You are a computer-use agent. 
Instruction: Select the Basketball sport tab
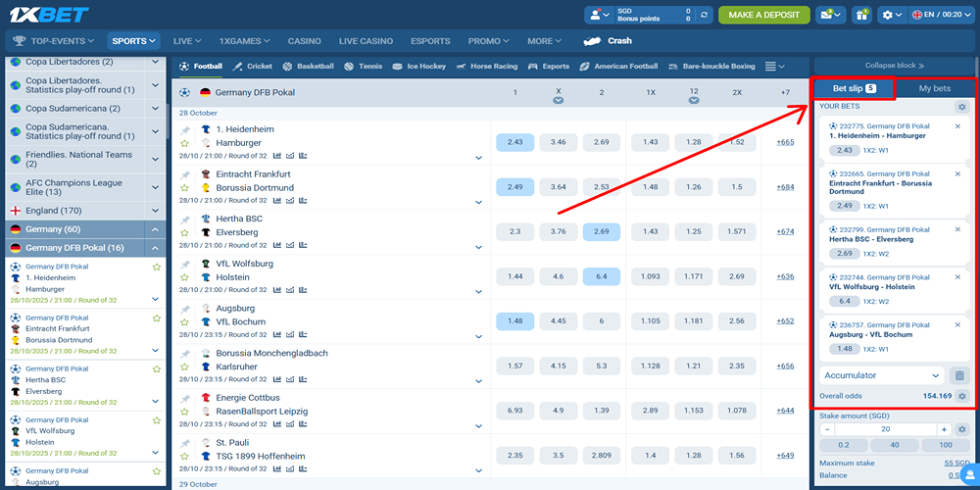click(x=309, y=67)
